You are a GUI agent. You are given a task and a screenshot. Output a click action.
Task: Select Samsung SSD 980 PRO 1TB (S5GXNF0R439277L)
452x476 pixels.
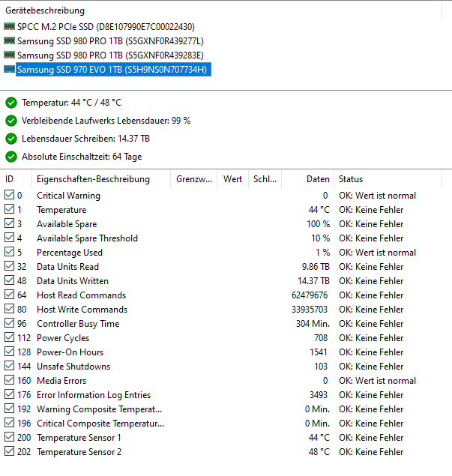pos(110,41)
